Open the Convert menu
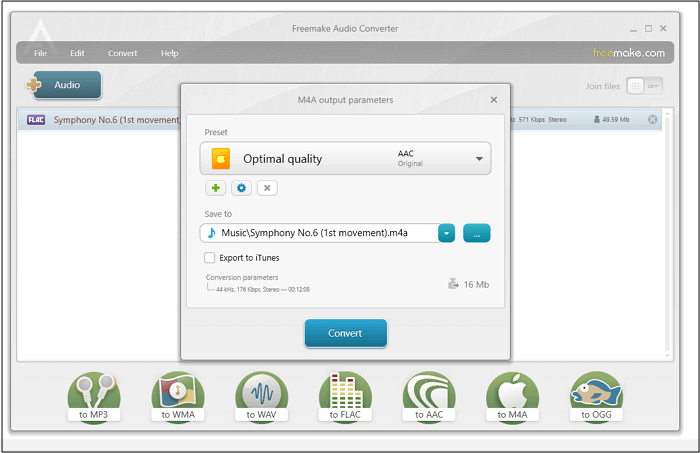Screen dimensions: 700x453 (x=123, y=53)
